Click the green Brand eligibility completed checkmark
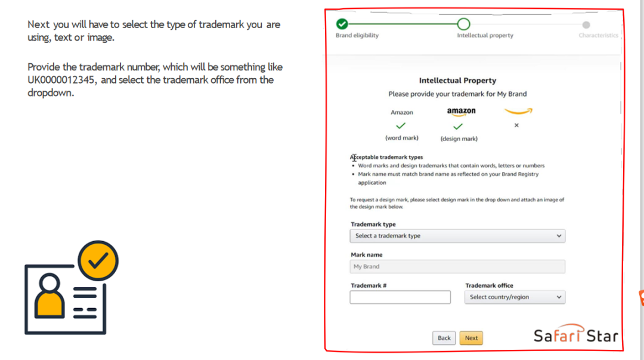 [x=342, y=24]
